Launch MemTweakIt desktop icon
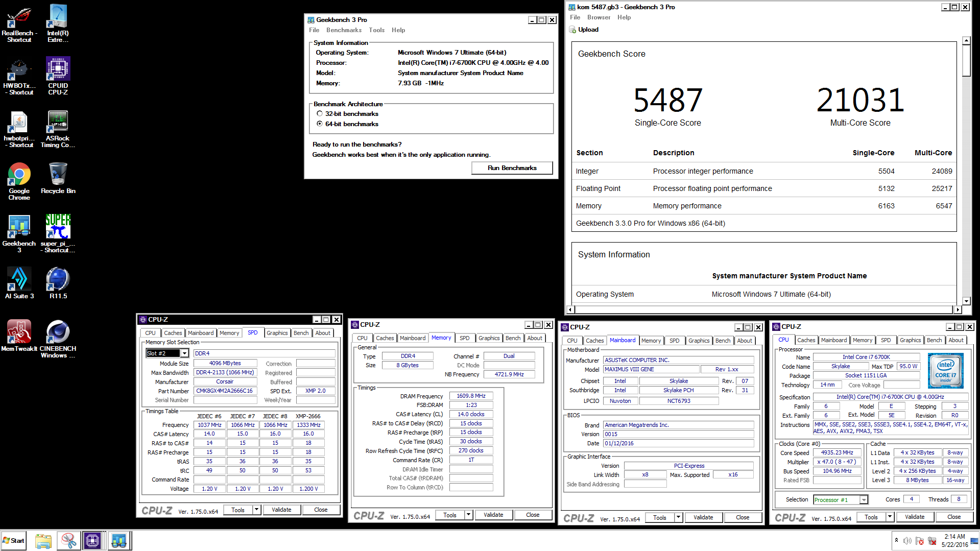 [19, 336]
